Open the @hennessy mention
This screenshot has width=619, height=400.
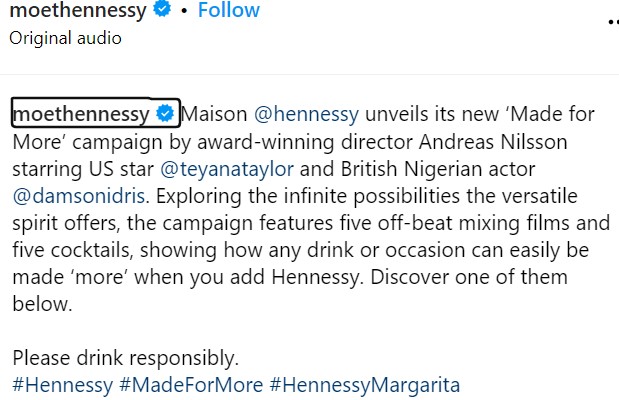tap(307, 113)
